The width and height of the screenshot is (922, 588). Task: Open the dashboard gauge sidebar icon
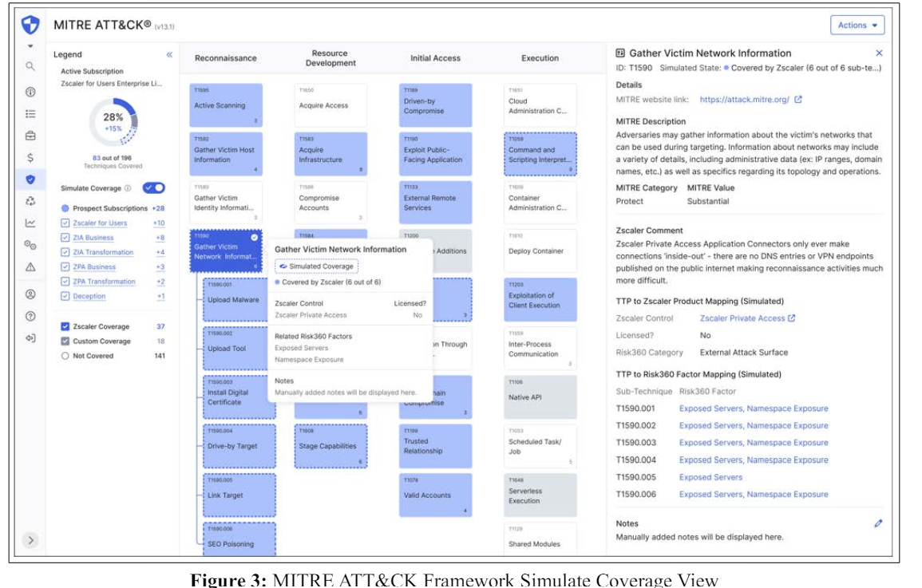(30, 92)
